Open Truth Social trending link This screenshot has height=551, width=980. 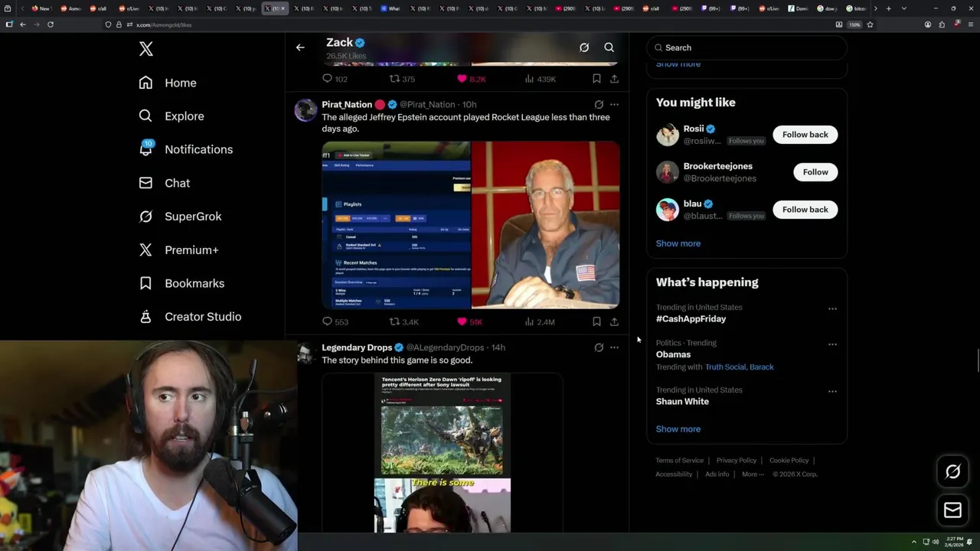tap(725, 367)
